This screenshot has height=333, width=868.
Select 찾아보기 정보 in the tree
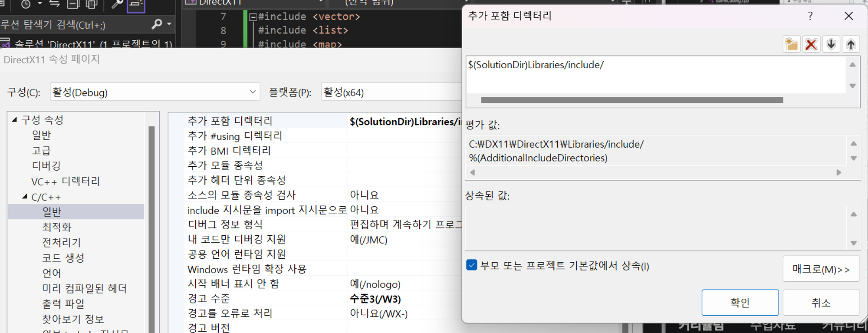pos(73,319)
